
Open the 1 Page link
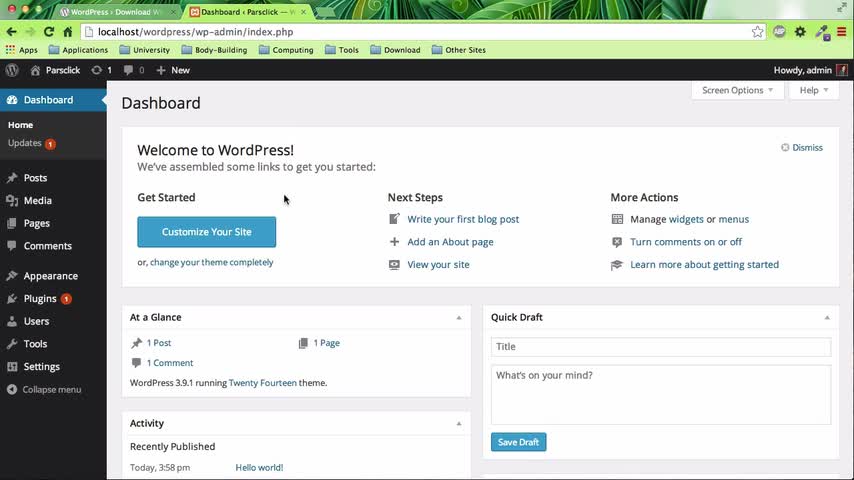coord(326,343)
